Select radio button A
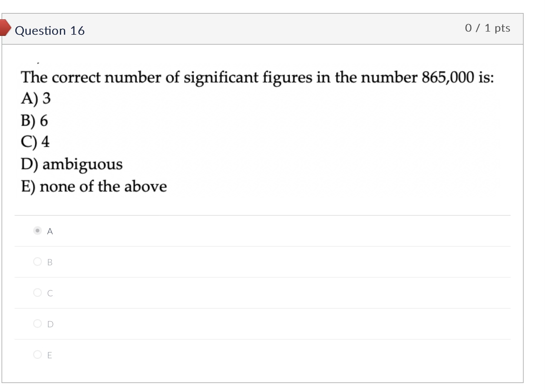This screenshot has height=392, width=545. point(37,231)
